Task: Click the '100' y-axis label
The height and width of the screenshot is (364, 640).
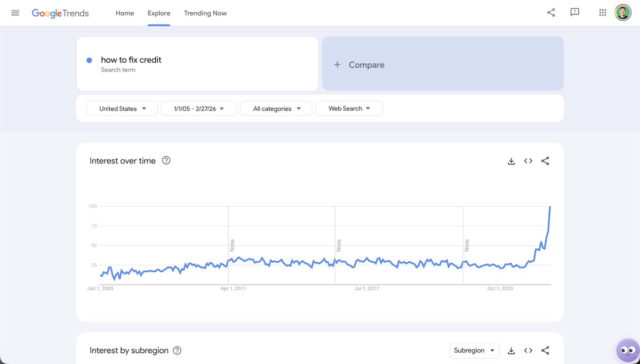Action: [92, 206]
